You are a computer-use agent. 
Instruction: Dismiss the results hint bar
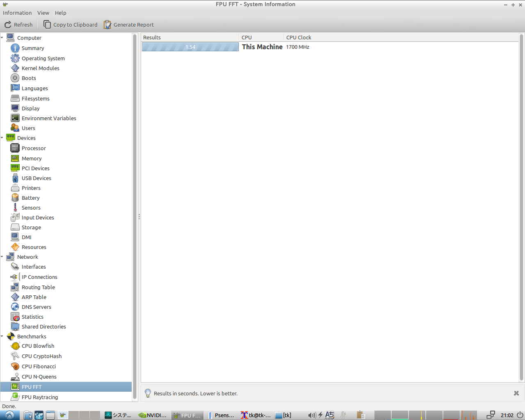516,393
